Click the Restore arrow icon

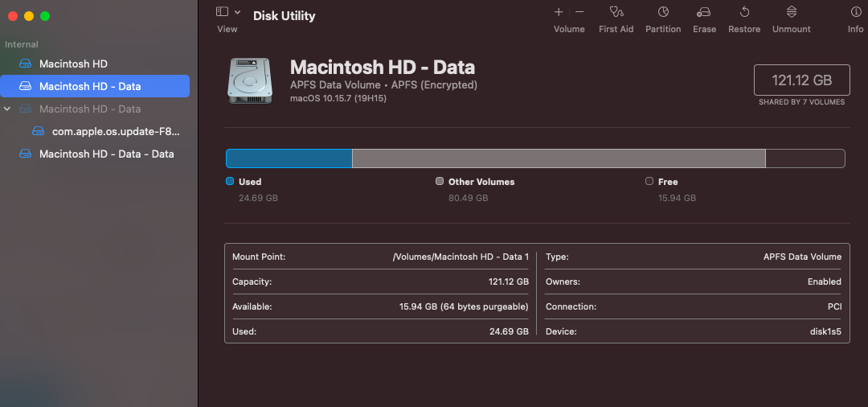744,11
